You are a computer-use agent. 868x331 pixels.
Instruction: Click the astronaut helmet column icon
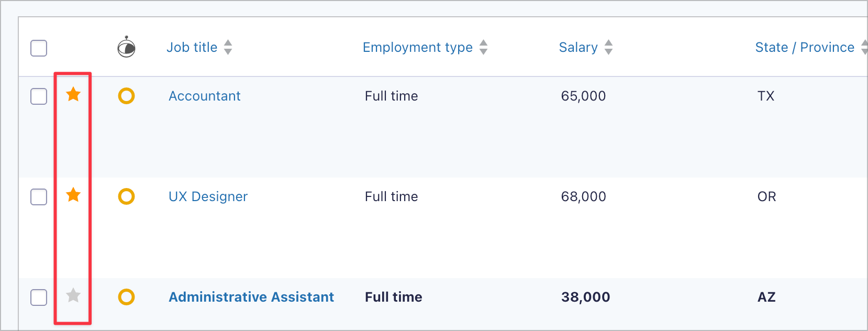tap(126, 47)
